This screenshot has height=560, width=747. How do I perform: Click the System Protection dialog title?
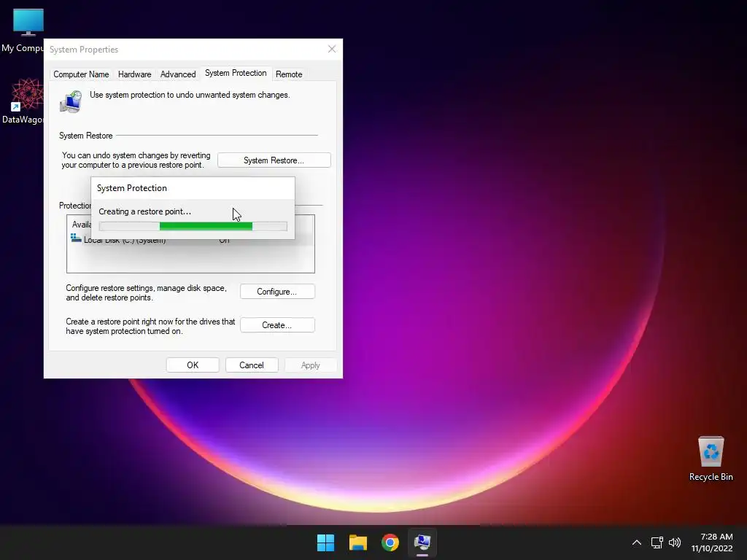[132, 188]
